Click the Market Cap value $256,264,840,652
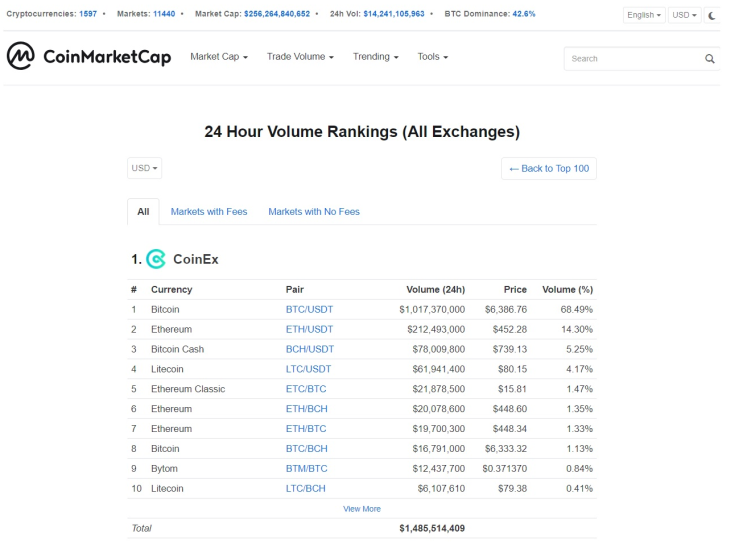The image size is (743, 544). 277,14
